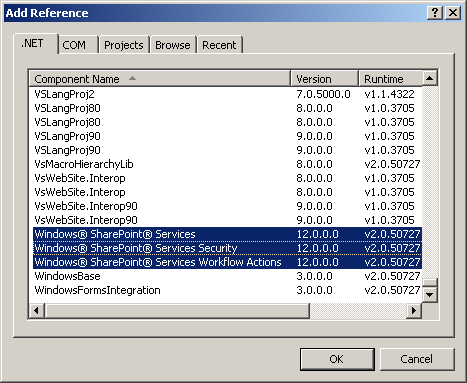The height and width of the screenshot is (383, 467).
Task: Click version 7.0.5000.0 cell
Action: (x=323, y=94)
